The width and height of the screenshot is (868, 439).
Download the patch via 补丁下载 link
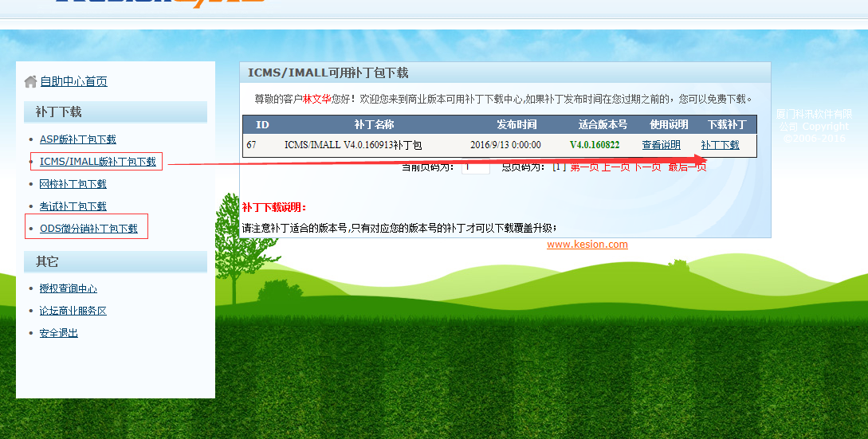tap(720, 145)
